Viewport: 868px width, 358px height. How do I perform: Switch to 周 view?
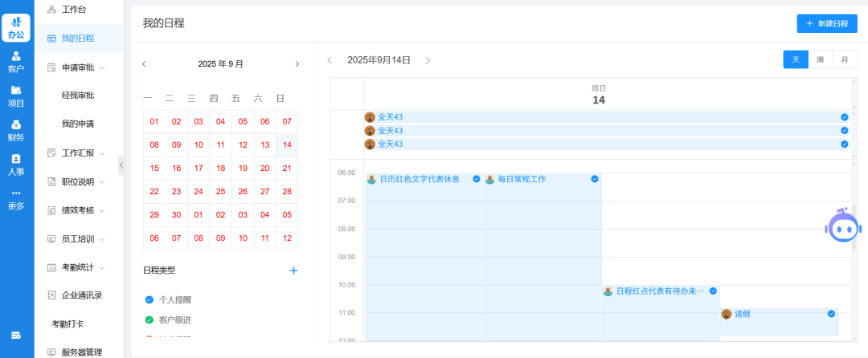point(821,59)
